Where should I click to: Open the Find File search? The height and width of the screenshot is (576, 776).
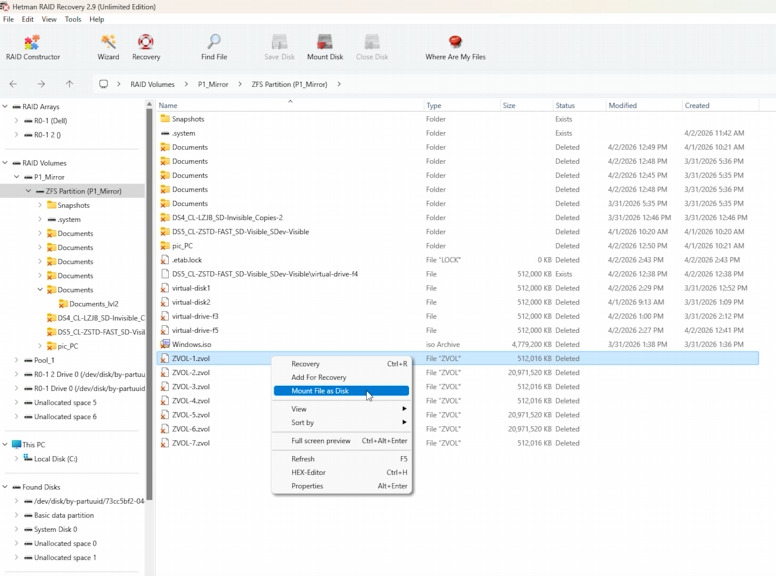click(x=214, y=48)
